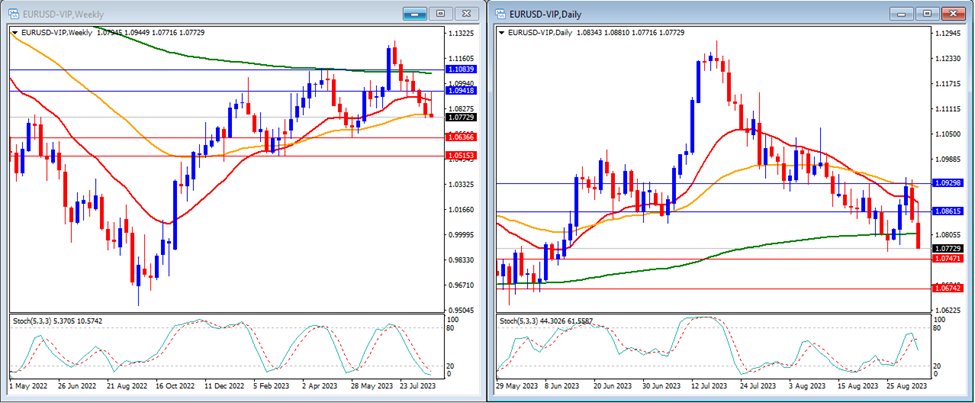Close the EURUSD-VIP Weekly chart window
The height and width of the screenshot is (403, 975).
[466, 13]
